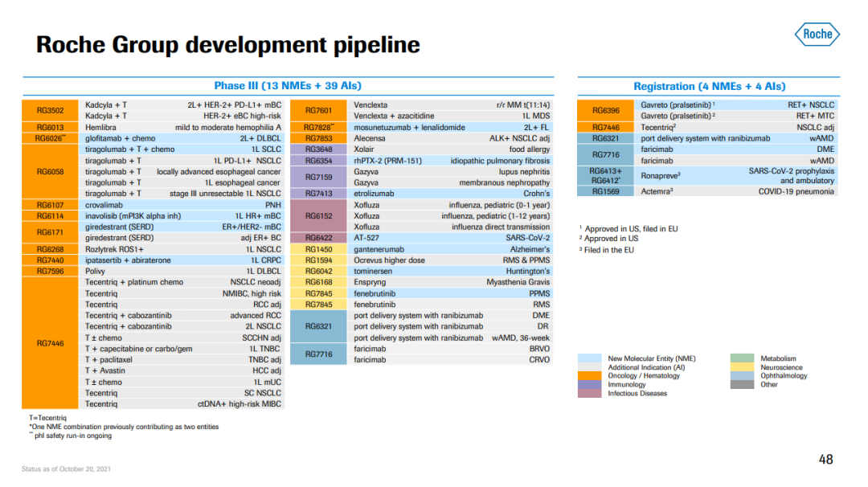The width and height of the screenshot is (868, 487).
Task: Click 'Ocrevus higher dose' entry
Action: pos(389,260)
